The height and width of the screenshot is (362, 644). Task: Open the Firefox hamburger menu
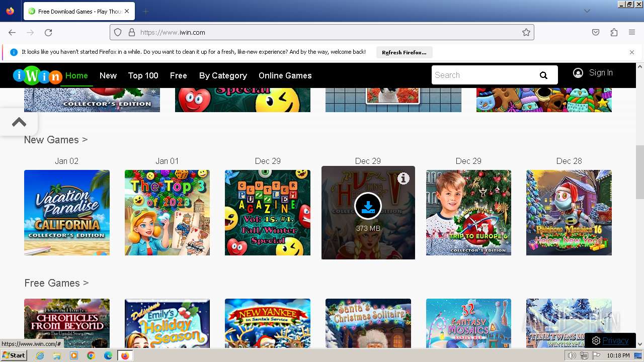pos(632,32)
